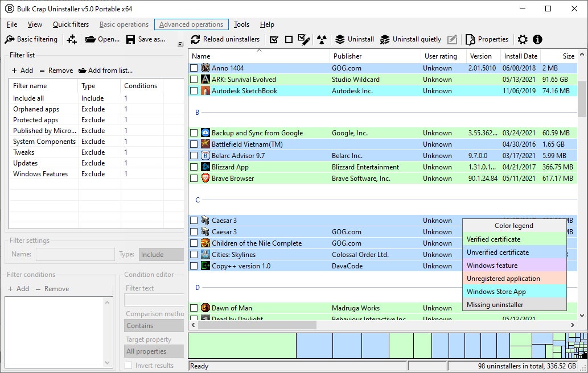Collapse the B group header
This screenshot has height=373, width=588.
click(x=198, y=113)
